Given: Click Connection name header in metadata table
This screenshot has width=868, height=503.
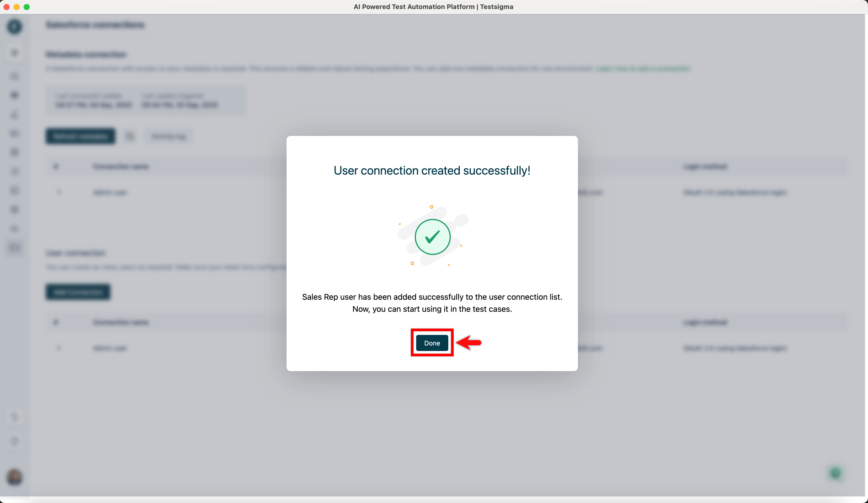Looking at the screenshot, I should 121,167.
